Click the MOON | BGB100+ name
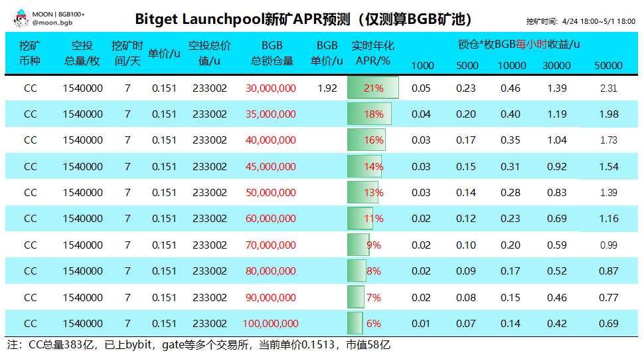This screenshot has height=359, width=644. (58, 15)
